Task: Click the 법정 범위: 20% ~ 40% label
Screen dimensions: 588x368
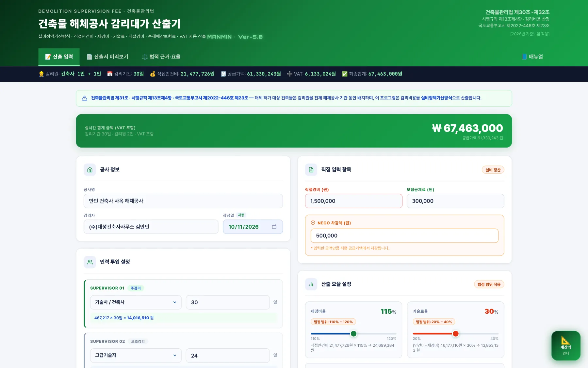Action: click(x=434, y=322)
